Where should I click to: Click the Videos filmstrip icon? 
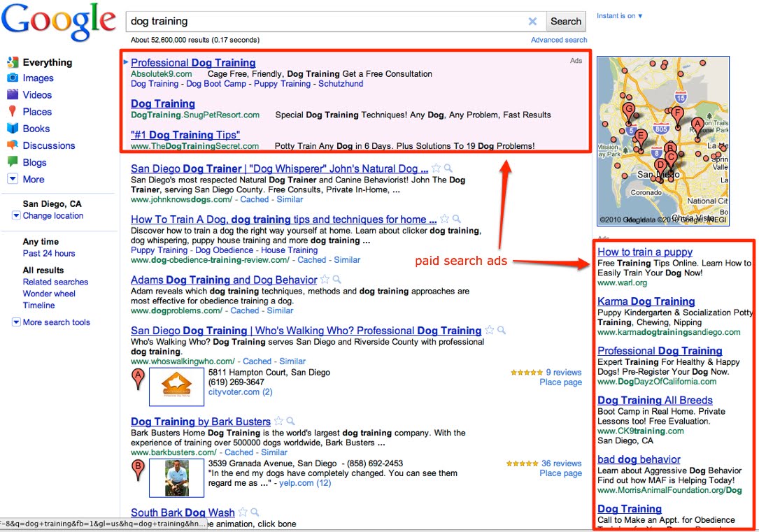pyautogui.click(x=13, y=94)
